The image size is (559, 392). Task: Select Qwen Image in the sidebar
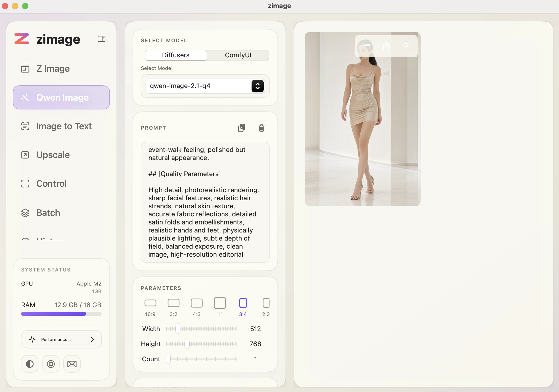pos(61,97)
